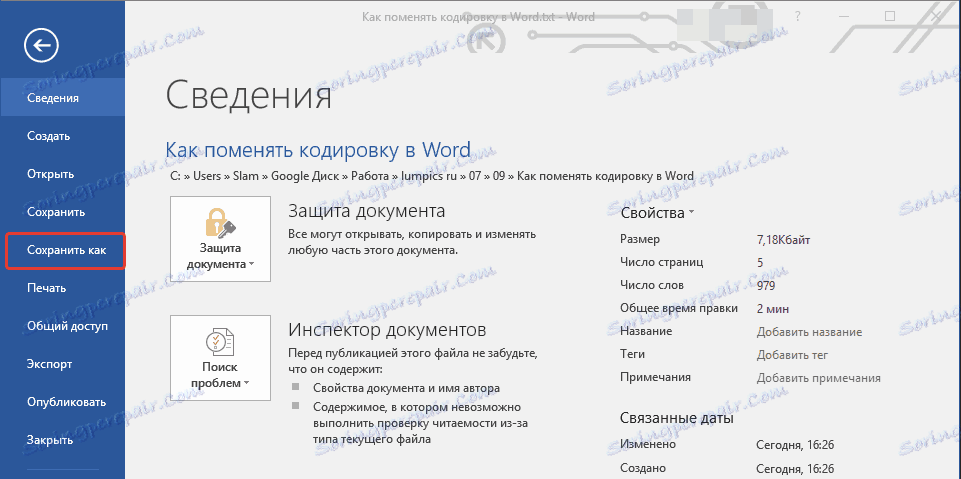Click the padlock and key protection icon
This screenshot has width=961, height=479.
click(220, 222)
